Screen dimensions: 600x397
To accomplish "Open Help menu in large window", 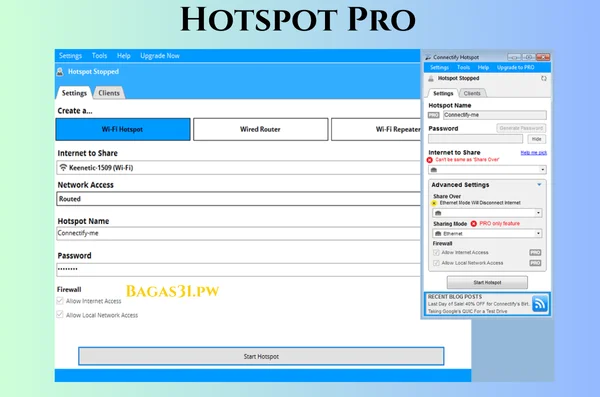I will point(124,56).
